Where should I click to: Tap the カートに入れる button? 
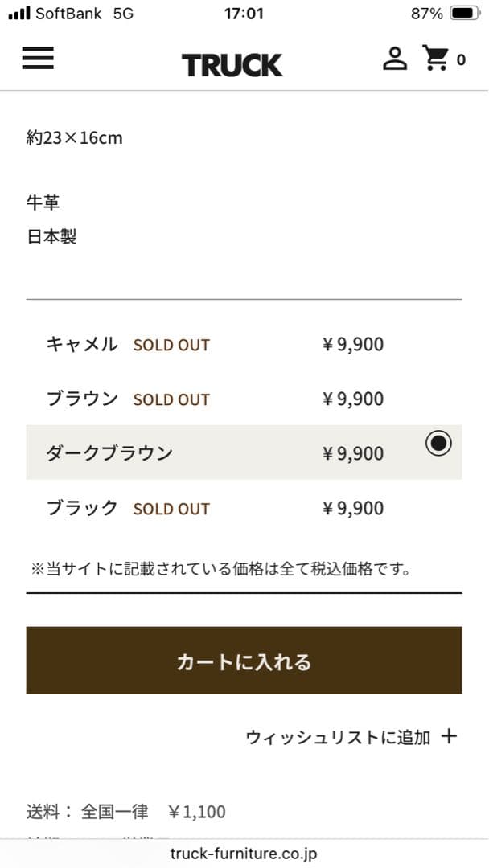point(244,661)
